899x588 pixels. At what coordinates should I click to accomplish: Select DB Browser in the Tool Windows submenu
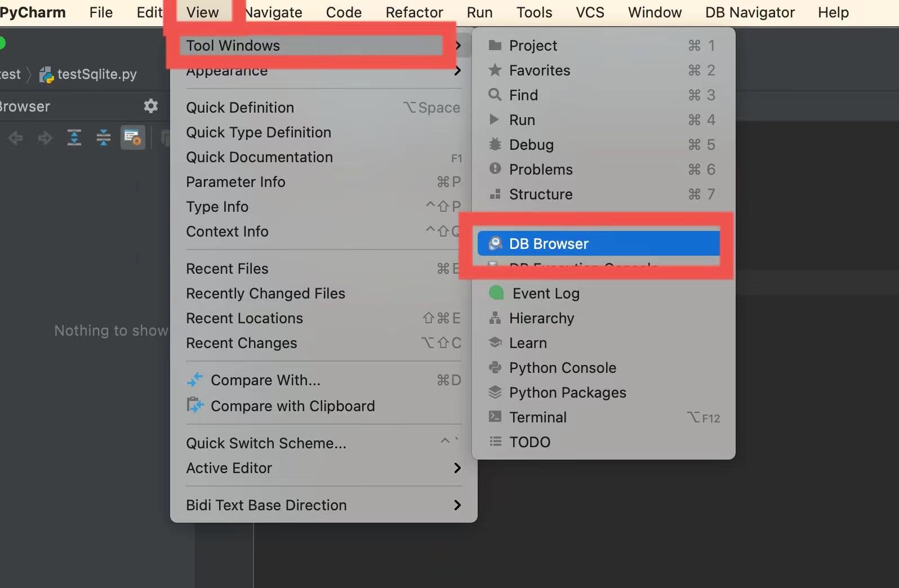(548, 243)
